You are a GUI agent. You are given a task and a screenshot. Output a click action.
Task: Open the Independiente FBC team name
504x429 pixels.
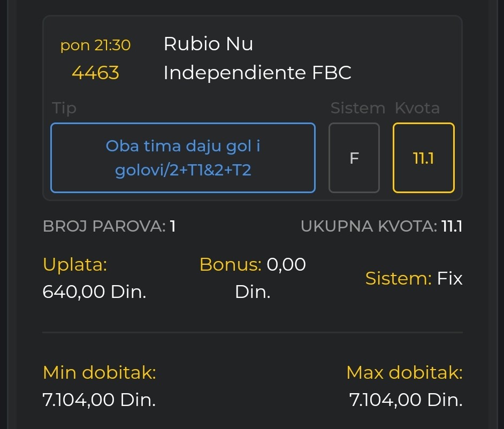coord(257,73)
